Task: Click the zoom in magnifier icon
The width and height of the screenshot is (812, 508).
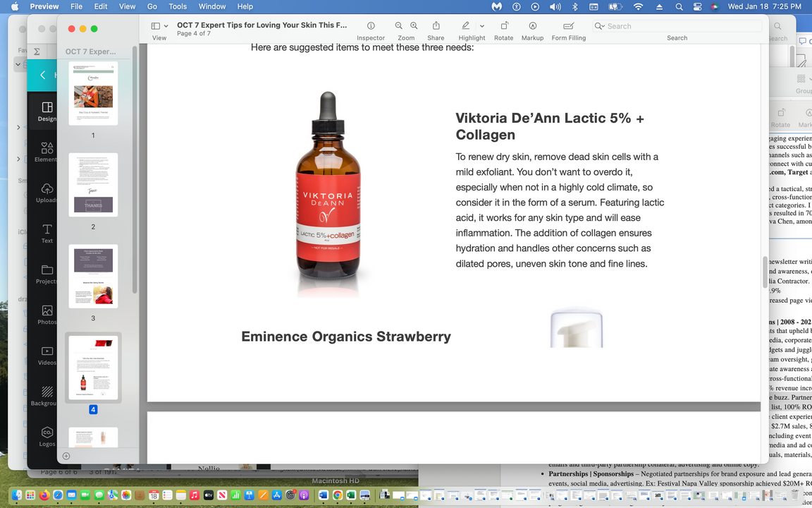Action: [414, 26]
